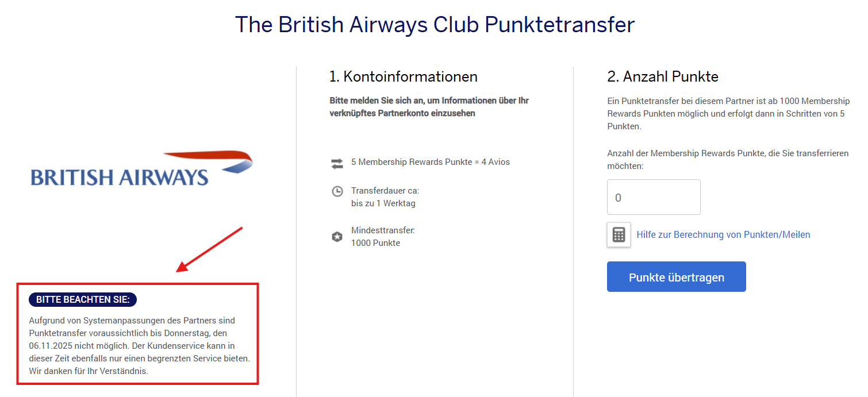Click the points exchange rate arrows icon
Image resolution: width=868 pixels, height=397 pixels.
(x=337, y=163)
